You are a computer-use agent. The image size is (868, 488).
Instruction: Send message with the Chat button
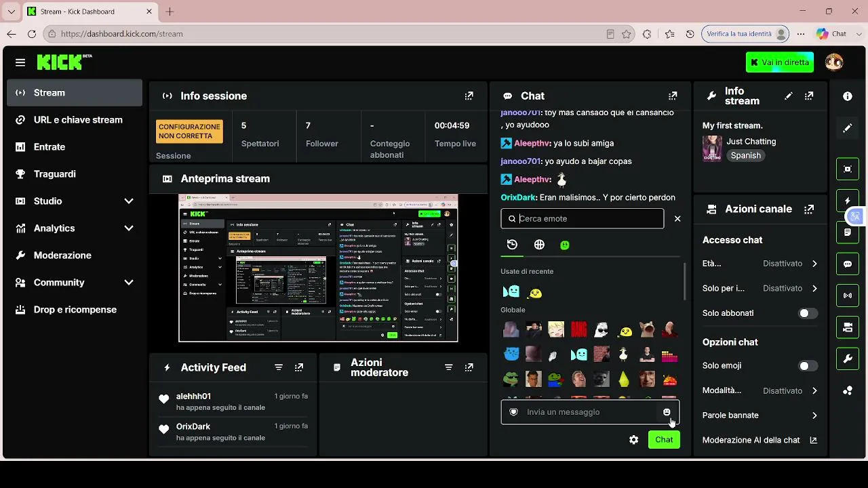(664, 440)
